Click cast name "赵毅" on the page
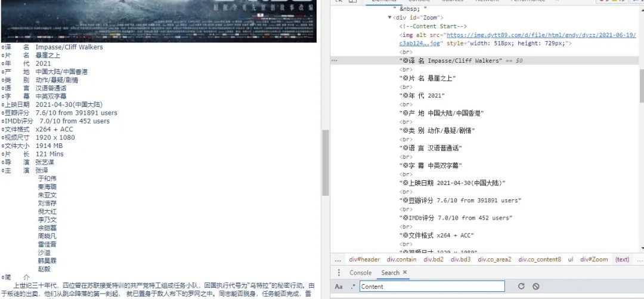The height and width of the screenshot is (299, 644). click(44, 269)
